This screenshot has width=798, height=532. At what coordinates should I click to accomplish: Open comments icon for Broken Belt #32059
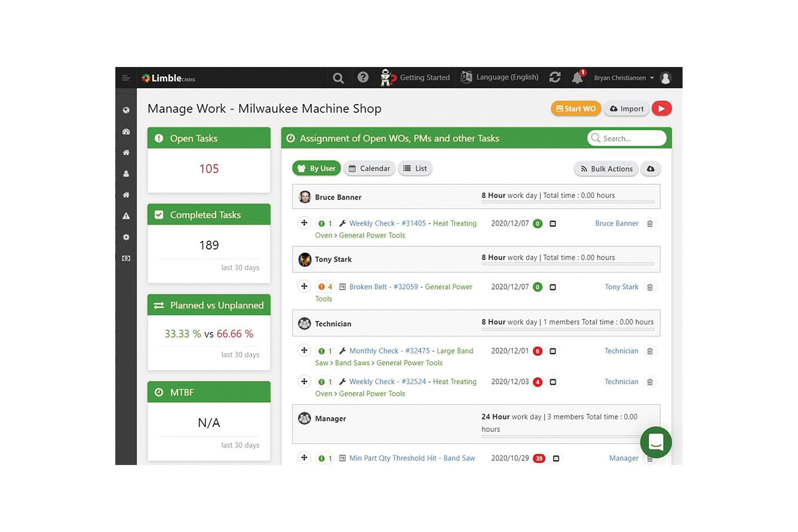(553, 287)
